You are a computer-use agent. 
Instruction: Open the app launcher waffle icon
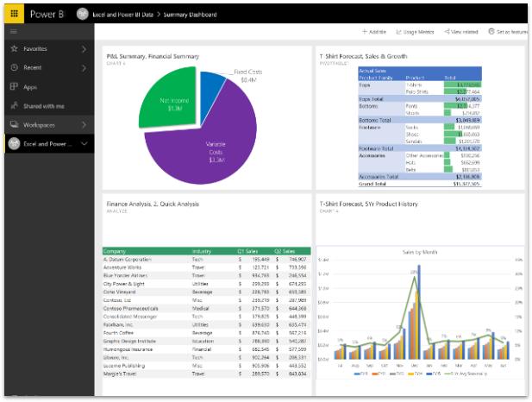coord(14,14)
